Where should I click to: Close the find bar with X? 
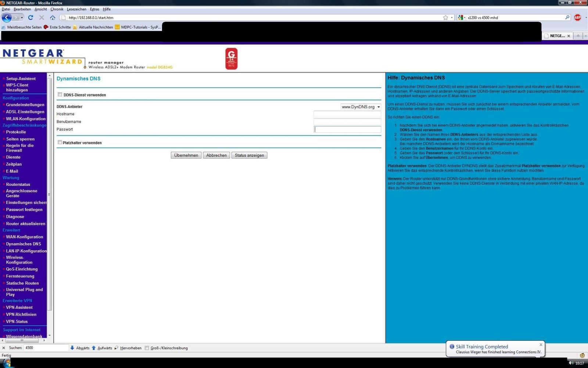[x=4, y=348]
